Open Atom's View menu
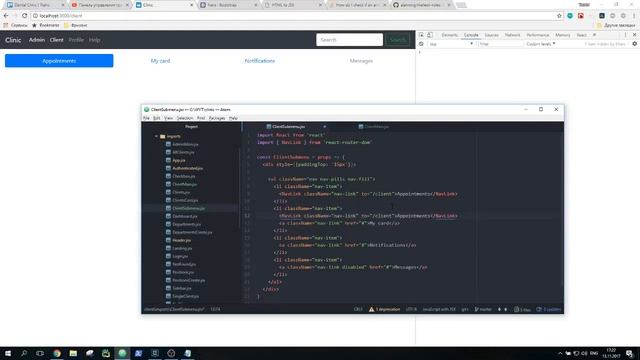 pos(168,118)
